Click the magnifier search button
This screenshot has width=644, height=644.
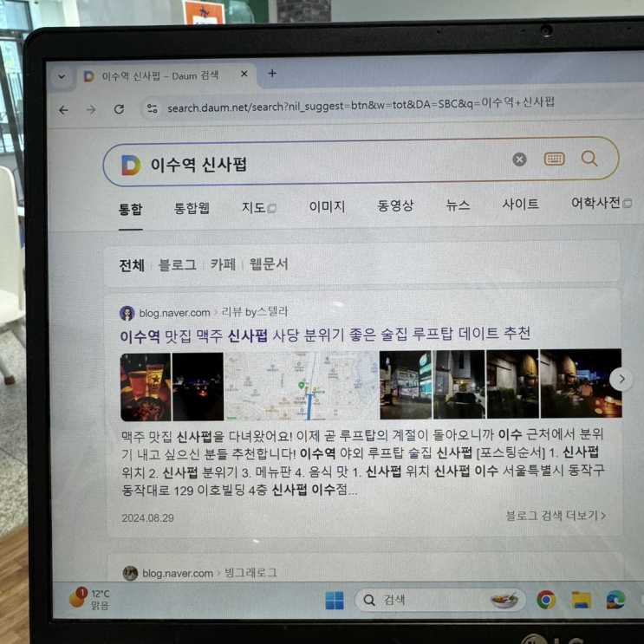click(589, 158)
